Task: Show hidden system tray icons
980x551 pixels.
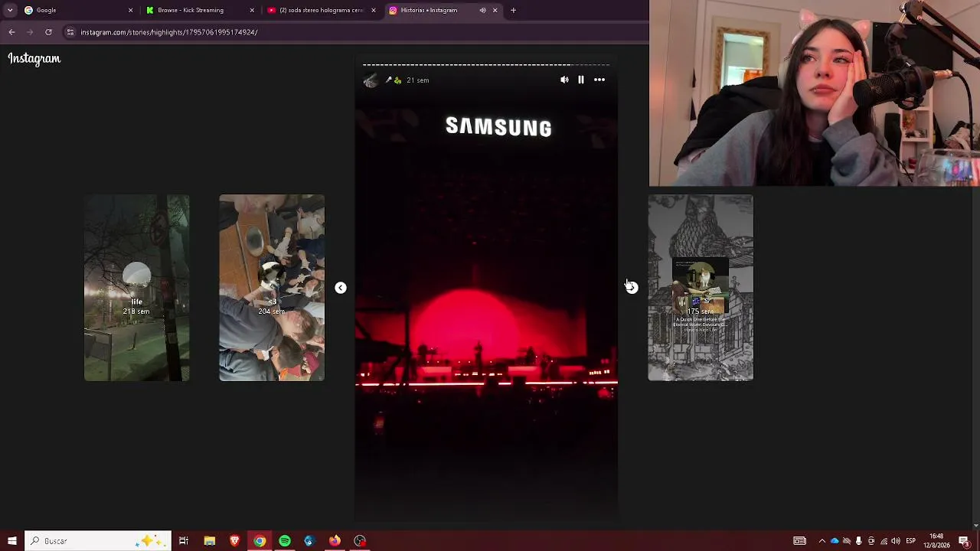Action: (x=822, y=541)
